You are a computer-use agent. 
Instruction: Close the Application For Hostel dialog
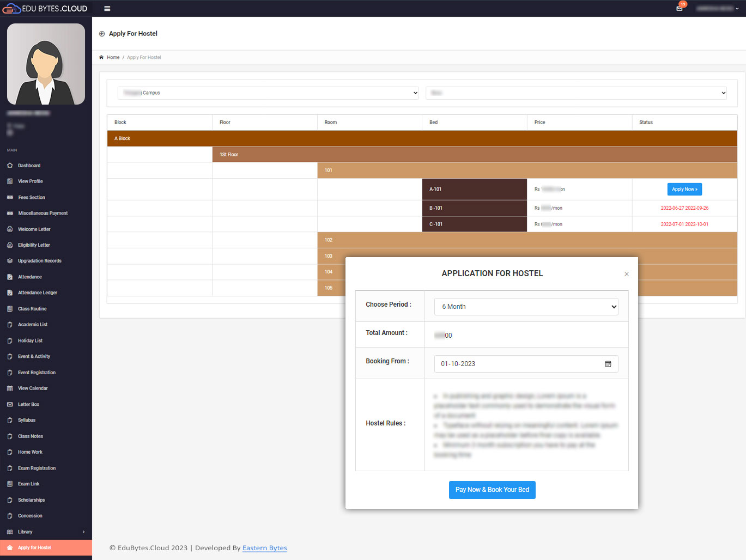click(x=627, y=274)
